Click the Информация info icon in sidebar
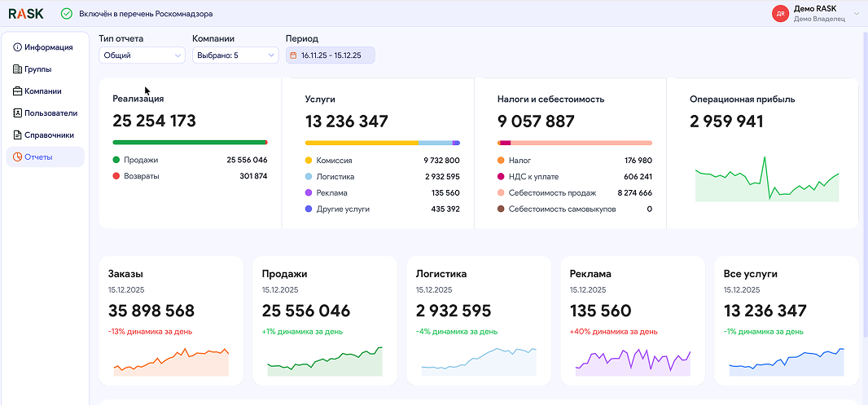The width and height of the screenshot is (868, 406). [x=17, y=47]
